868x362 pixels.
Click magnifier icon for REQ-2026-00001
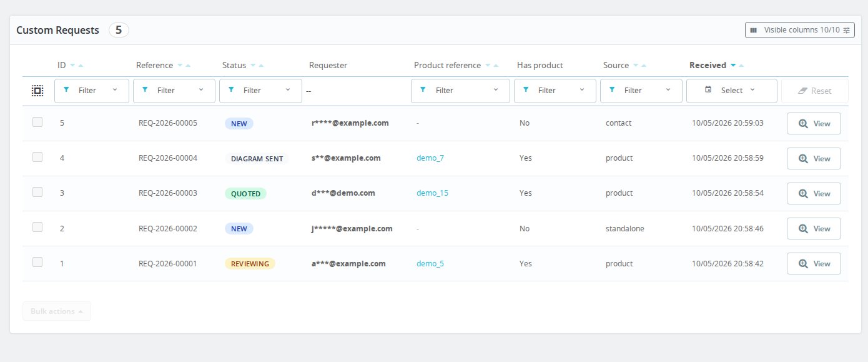coord(804,264)
